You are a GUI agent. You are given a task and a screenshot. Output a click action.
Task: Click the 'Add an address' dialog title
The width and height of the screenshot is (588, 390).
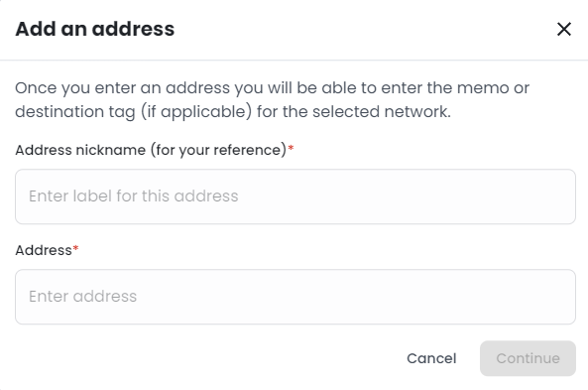click(95, 29)
